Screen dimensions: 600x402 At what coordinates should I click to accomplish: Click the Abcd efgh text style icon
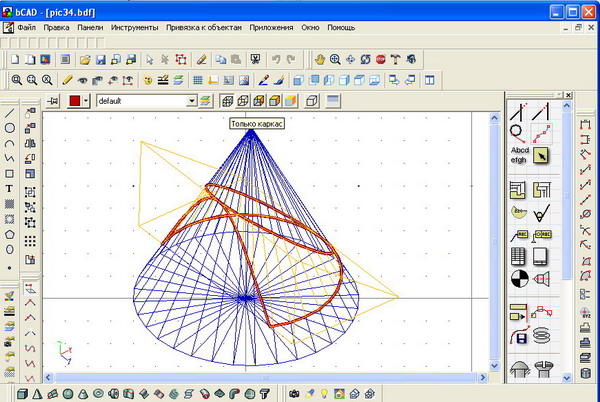[x=519, y=155]
